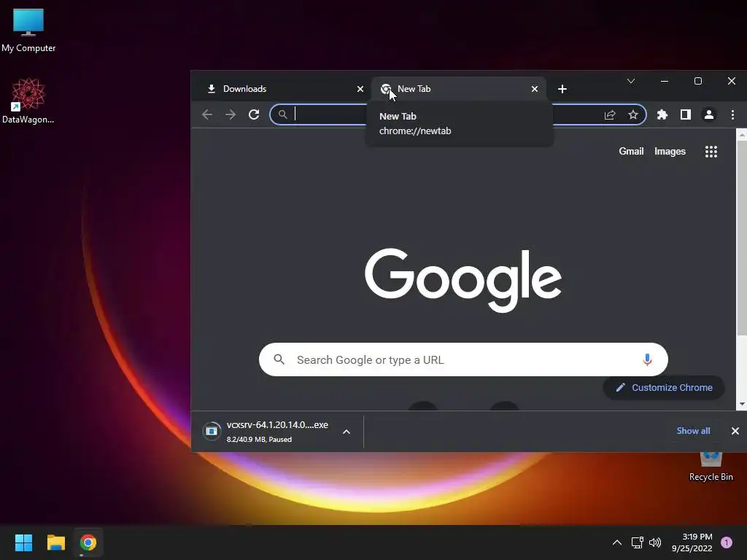Select the Recycle Bin desktop icon
The height and width of the screenshot is (560, 747).
pyautogui.click(x=711, y=467)
